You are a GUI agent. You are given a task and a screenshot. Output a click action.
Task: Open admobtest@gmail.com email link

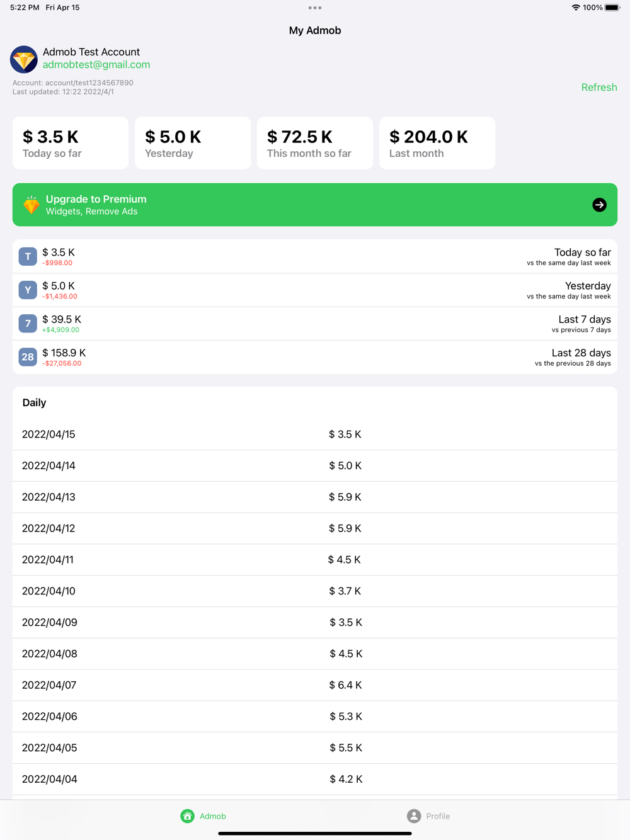(x=96, y=64)
